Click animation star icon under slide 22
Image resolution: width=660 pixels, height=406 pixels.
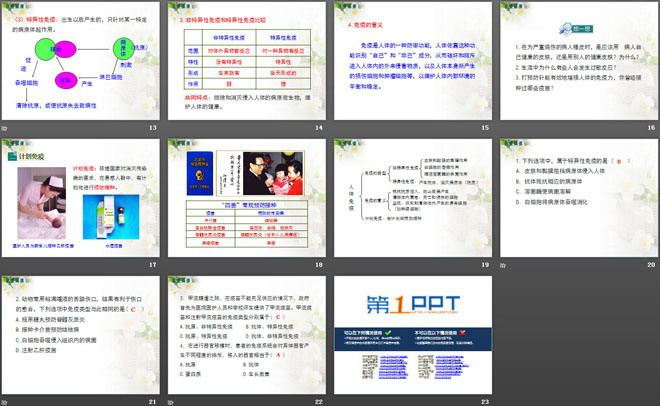coord(170,402)
